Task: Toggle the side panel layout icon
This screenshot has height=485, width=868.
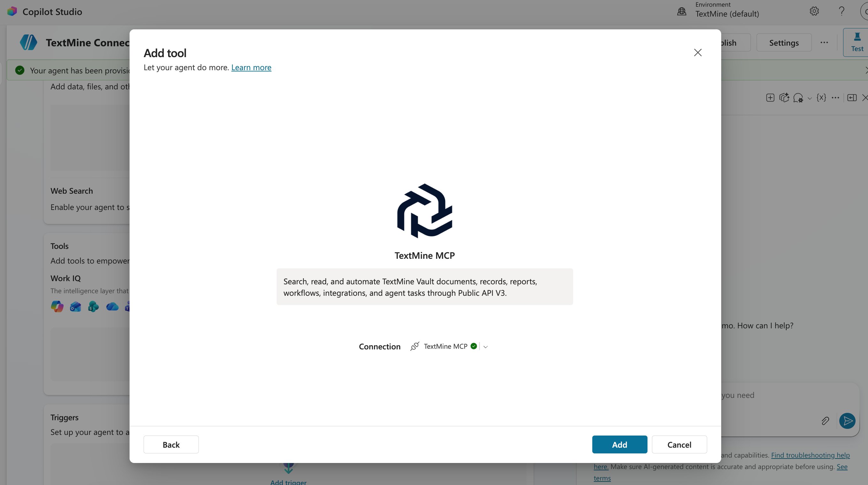Action: (851, 98)
